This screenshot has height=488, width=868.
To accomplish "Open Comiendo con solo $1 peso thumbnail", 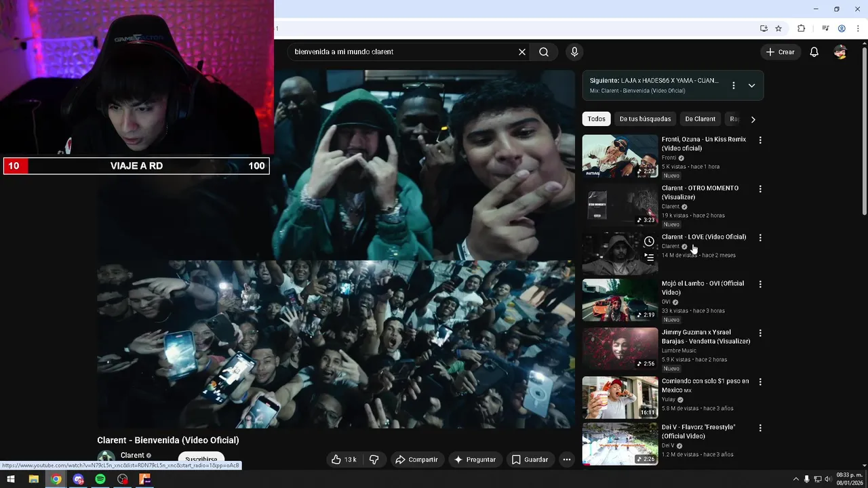I will (x=620, y=398).
